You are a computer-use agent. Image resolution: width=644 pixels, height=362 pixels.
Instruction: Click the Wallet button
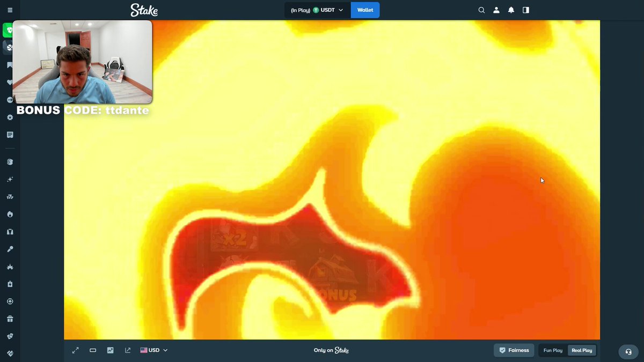point(365,10)
